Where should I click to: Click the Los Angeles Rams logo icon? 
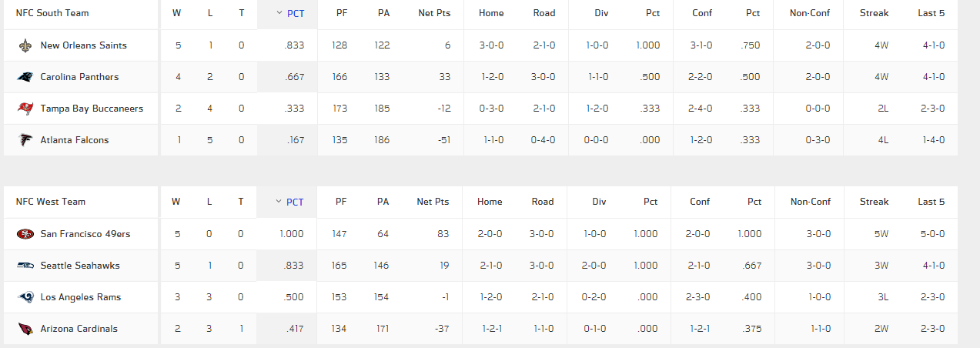[x=25, y=297]
